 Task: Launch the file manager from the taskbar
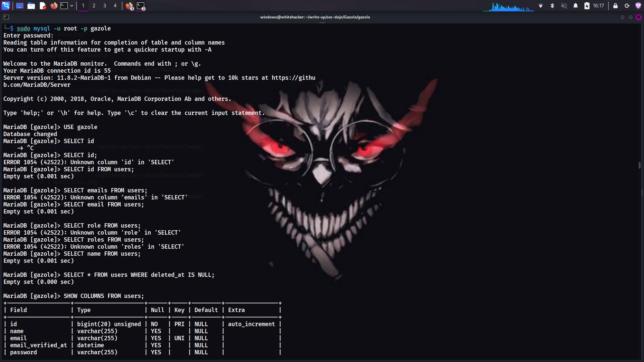click(31, 6)
